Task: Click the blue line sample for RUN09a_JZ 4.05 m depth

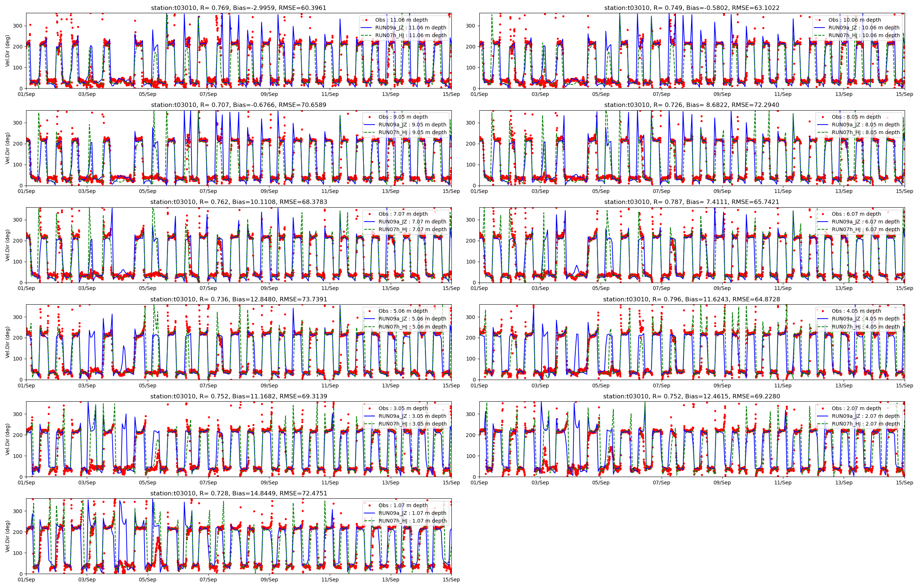Action: 823,319
